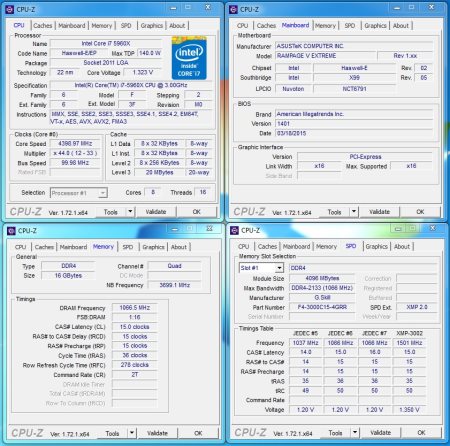The width and height of the screenshot is (450, 446).
Task: Click the CPU-Z app icon in the SPD window title bar
Action: coord(235,230)
